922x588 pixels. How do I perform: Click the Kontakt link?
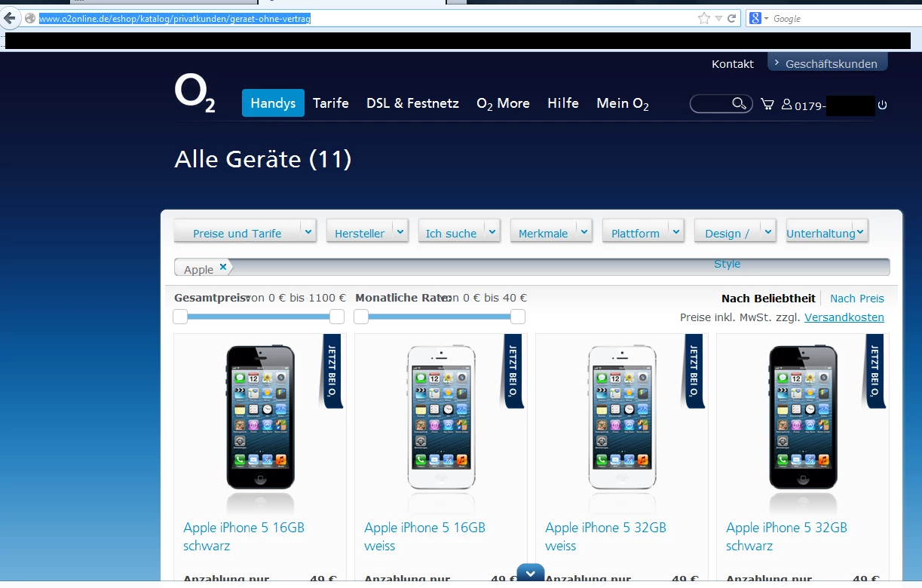pos(733,64)
